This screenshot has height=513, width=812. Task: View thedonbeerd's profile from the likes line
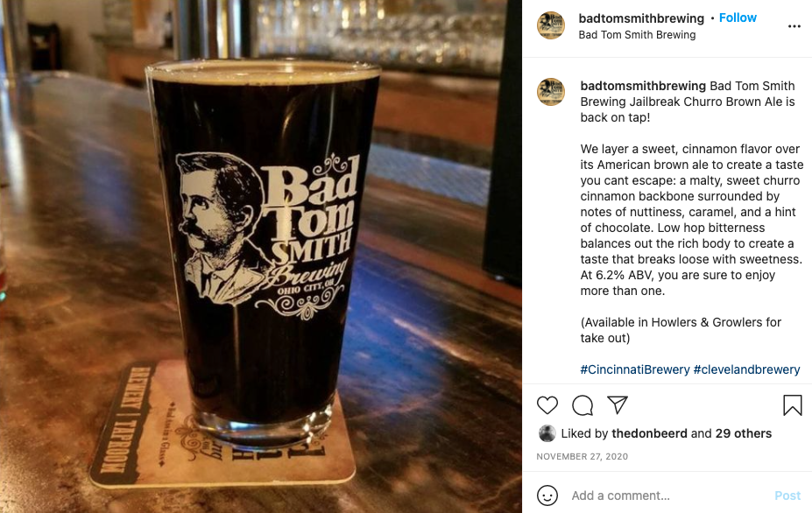649,433
